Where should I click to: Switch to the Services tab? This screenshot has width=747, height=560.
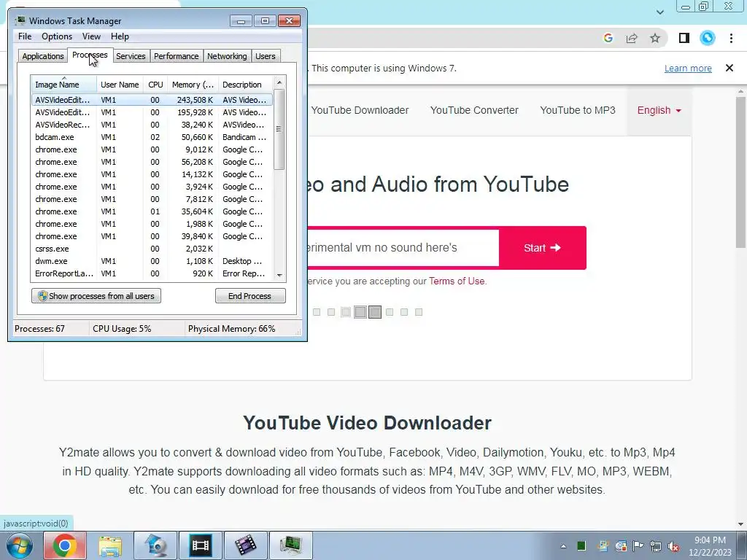click(x=131, y=56)
